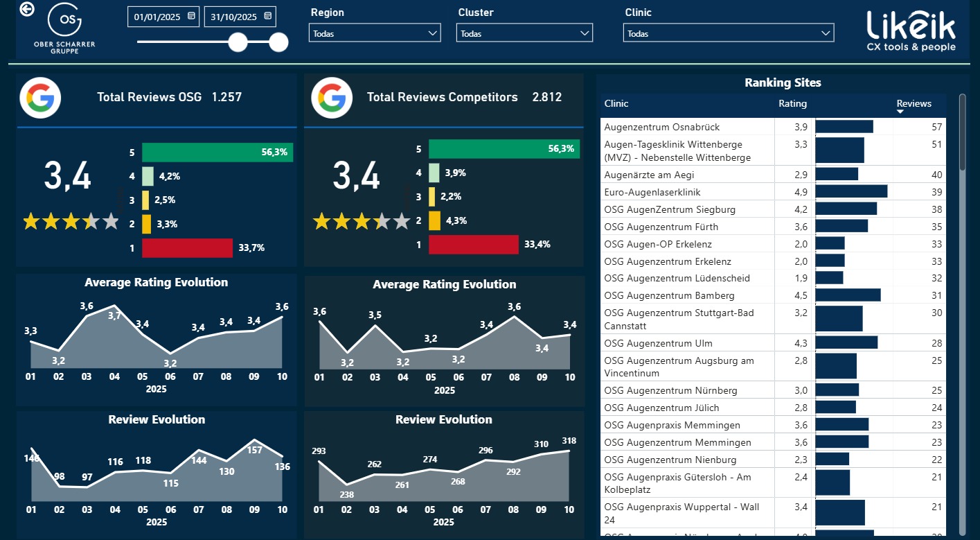Viewport: 980px width, 540px height.
Task: Open the Cluster filter dropdown
Action: (x=585, y=33)
